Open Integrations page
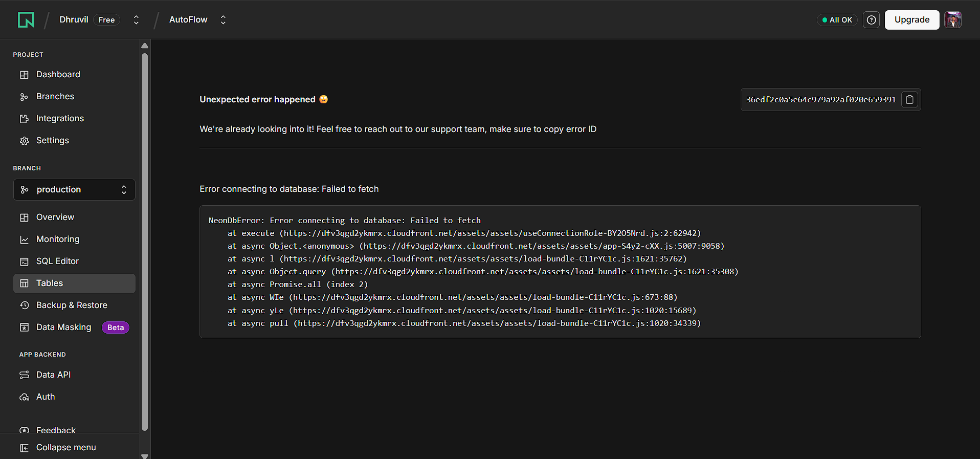 point(74,119)
